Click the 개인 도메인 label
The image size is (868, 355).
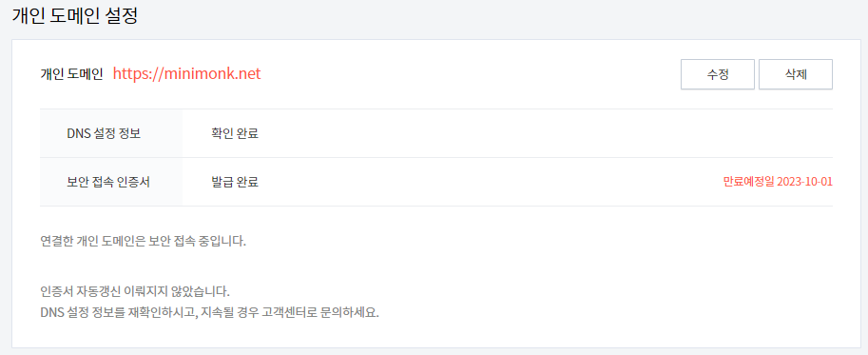point(71,75)
